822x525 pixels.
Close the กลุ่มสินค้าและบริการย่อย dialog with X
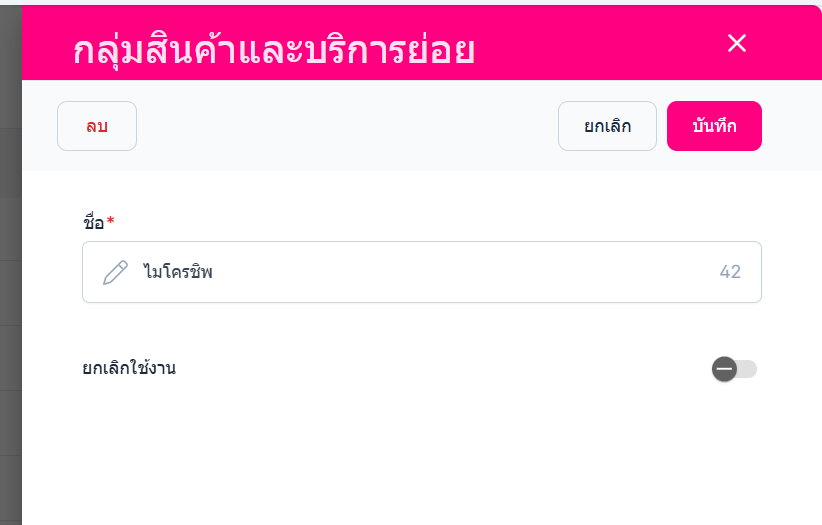pyautogui.click(x=737, y=43)
